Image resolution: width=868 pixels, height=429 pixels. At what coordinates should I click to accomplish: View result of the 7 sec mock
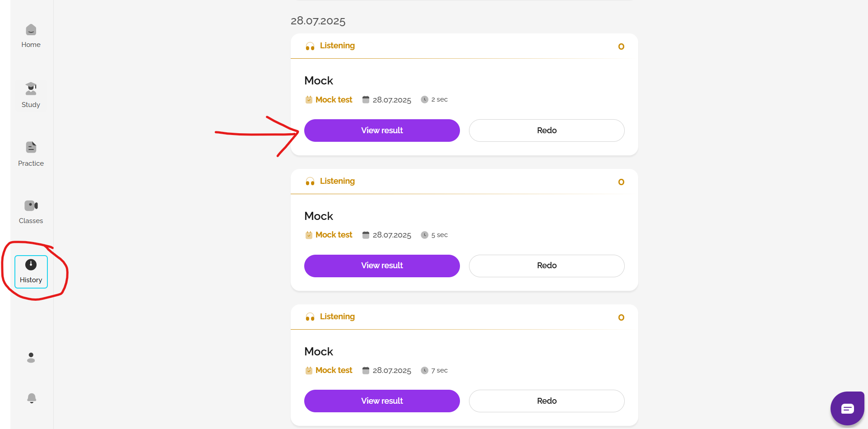pyautogui.click(x=382, y=401)
